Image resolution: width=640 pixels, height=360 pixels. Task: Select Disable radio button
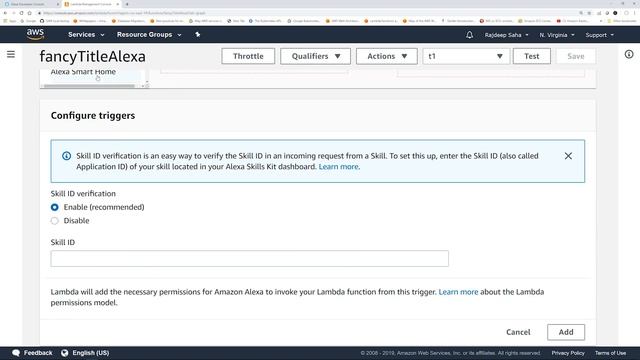click(x=55, y=221)
